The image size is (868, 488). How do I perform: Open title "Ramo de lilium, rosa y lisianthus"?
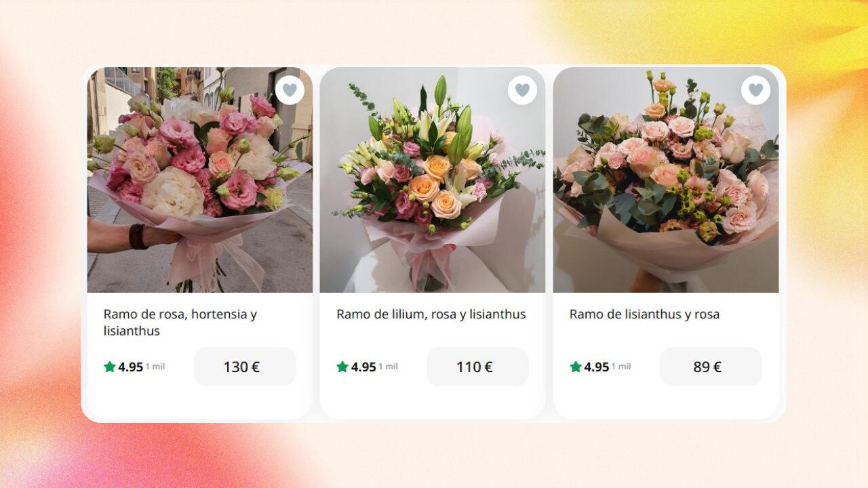(x=431, y=314)
